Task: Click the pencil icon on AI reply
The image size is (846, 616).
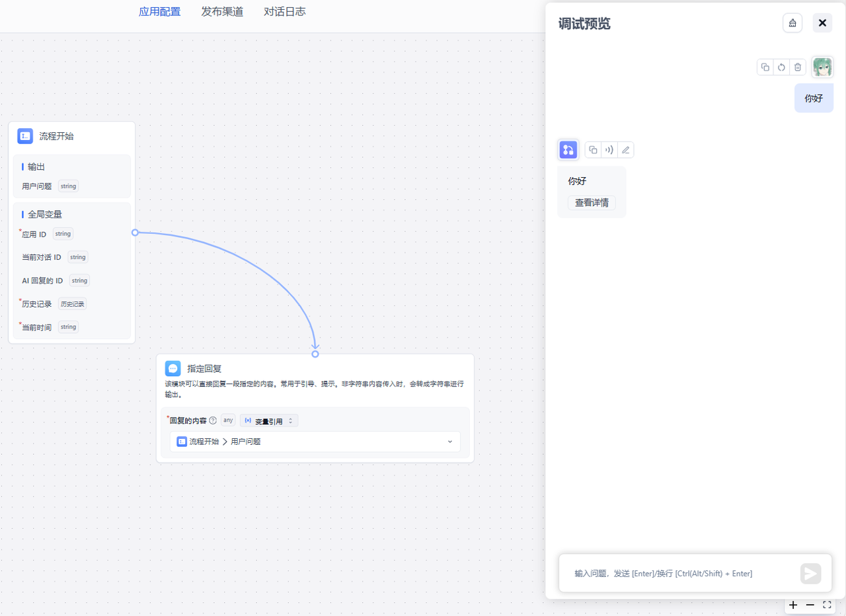Action: click(625, 150)
